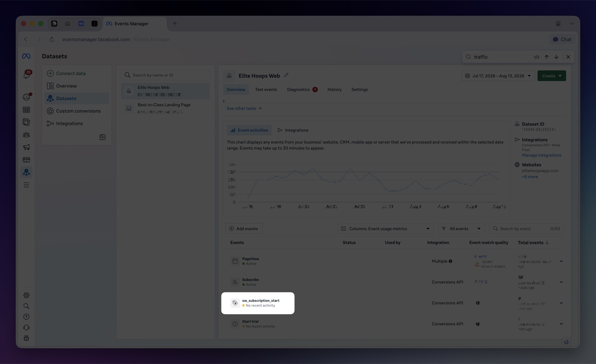This screenshot has width=596, height=364.
Task: Open the all tools hamburger menu
Action: click(26, 185)
